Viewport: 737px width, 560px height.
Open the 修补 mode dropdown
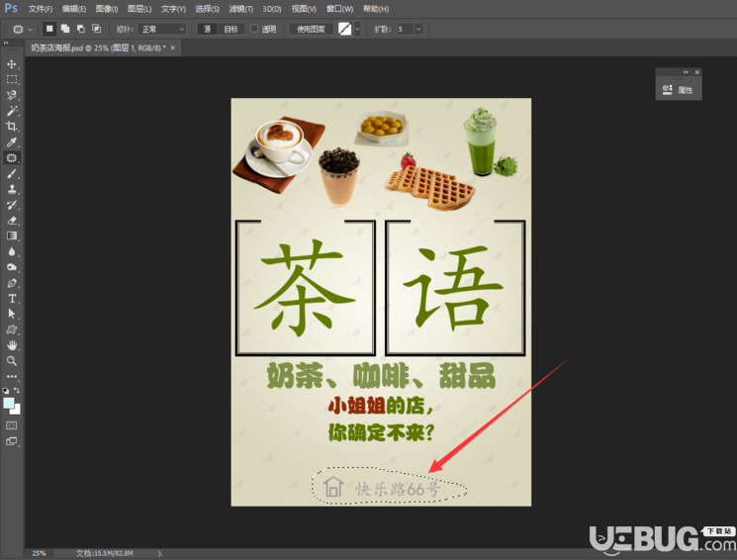tap(163, 29)
